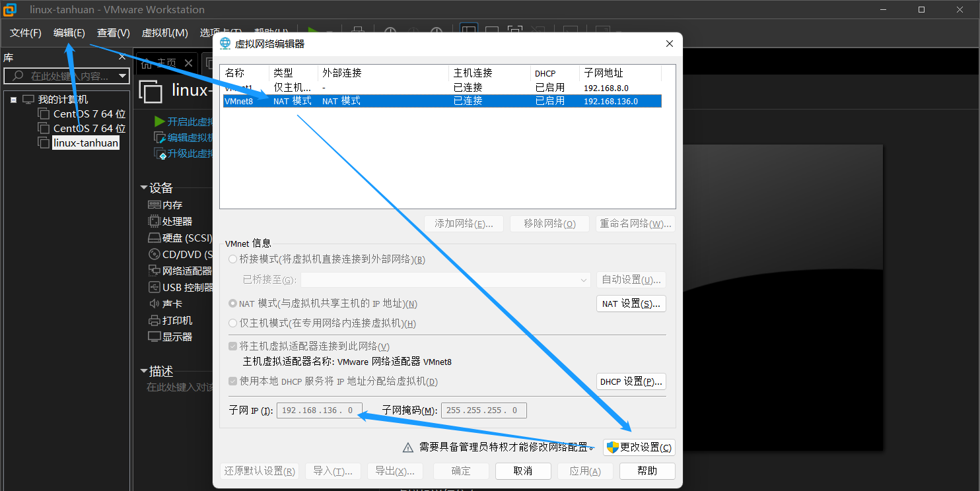
Task: Click 更改设置(C) admin button
Action: [x=639, y=447]
